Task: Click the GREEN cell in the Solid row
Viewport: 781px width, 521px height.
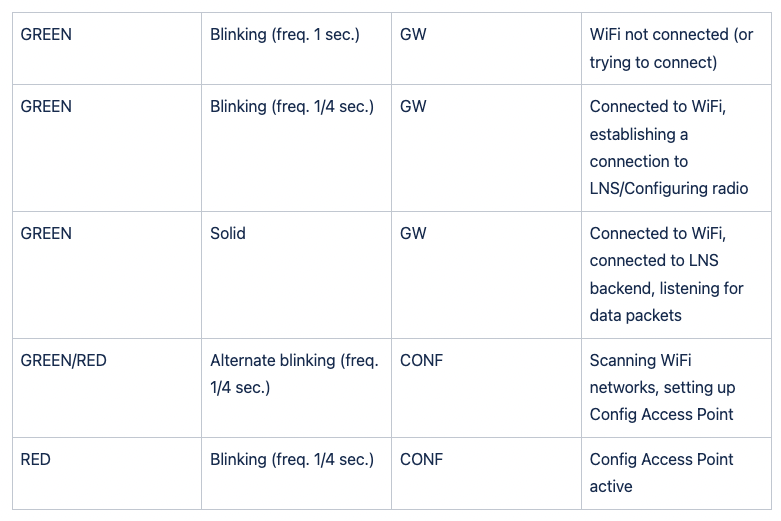Action: point(107,275)
